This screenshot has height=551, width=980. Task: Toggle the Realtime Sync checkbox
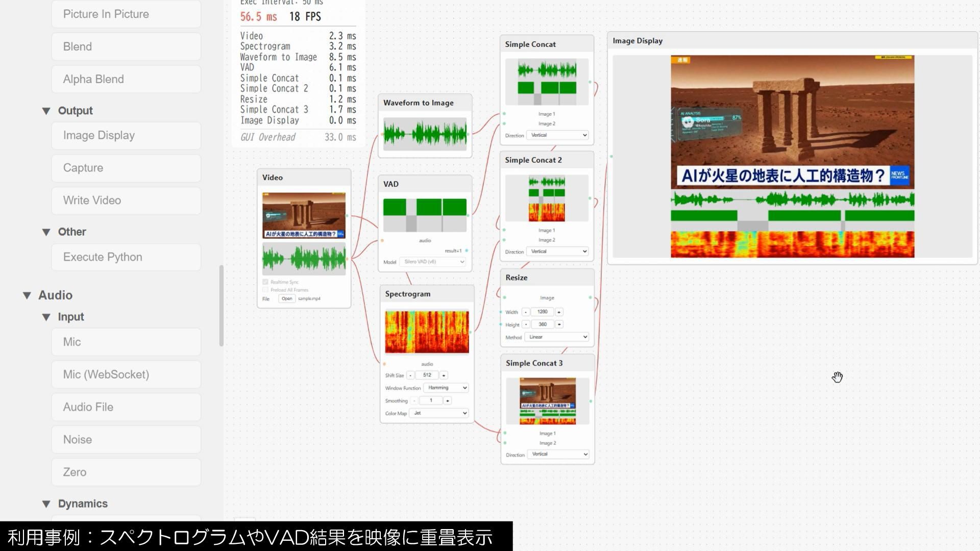click(265, 282)
